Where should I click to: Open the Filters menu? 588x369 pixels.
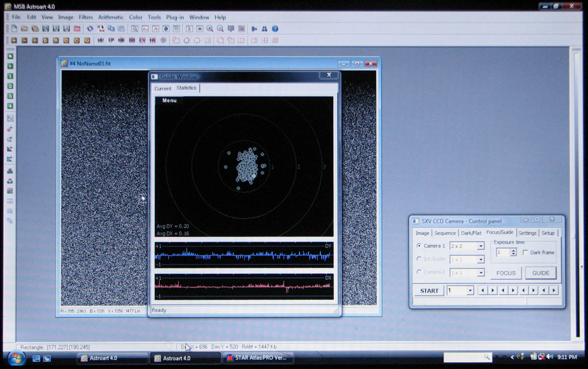click(86, 17)
